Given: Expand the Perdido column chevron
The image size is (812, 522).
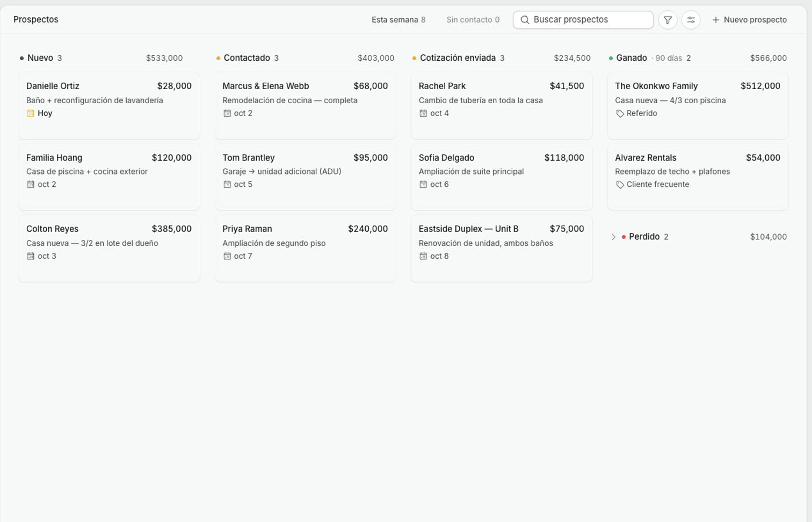Looking at the screenshot, I should click(x=613, y=237).
